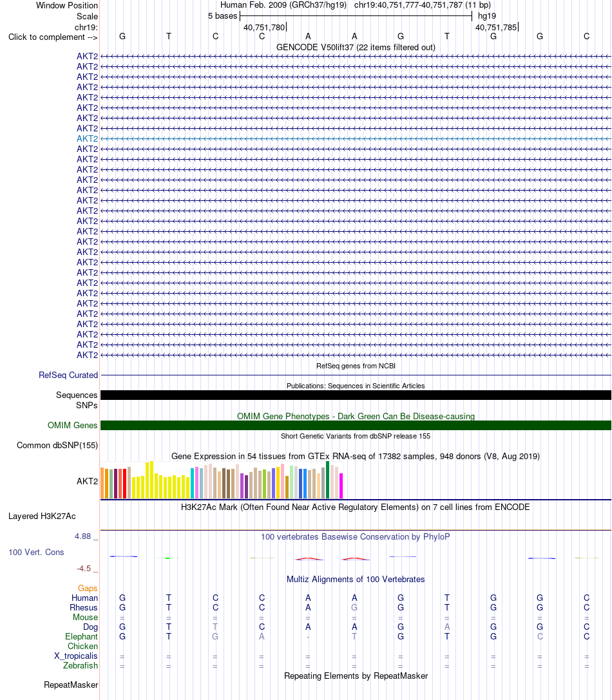The width and height of the screenshot is (612, 700).
Task: Click the Layered H3K27Ac track label
Action: tap(42, 516)
